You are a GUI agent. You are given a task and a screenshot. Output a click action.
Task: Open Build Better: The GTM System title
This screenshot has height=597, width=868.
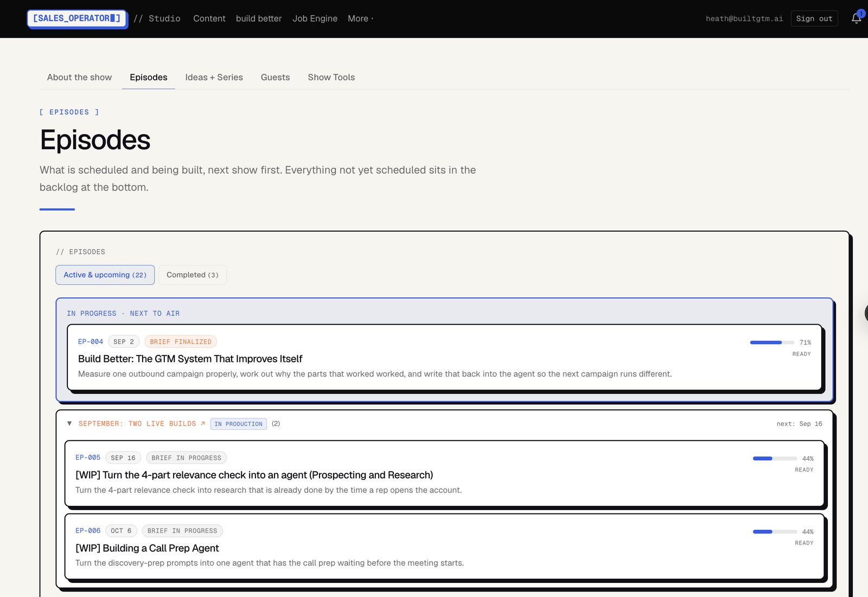(190, 359)
